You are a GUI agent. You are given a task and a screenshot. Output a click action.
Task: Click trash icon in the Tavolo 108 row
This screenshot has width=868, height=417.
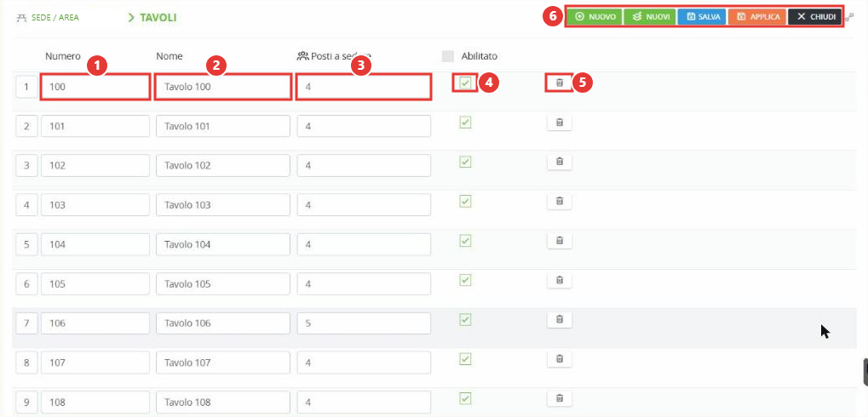click(559, 397)
